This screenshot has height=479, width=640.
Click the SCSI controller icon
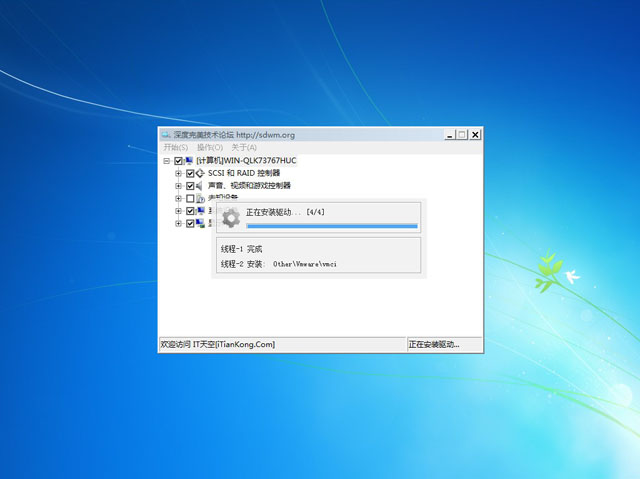pos(200,173)
